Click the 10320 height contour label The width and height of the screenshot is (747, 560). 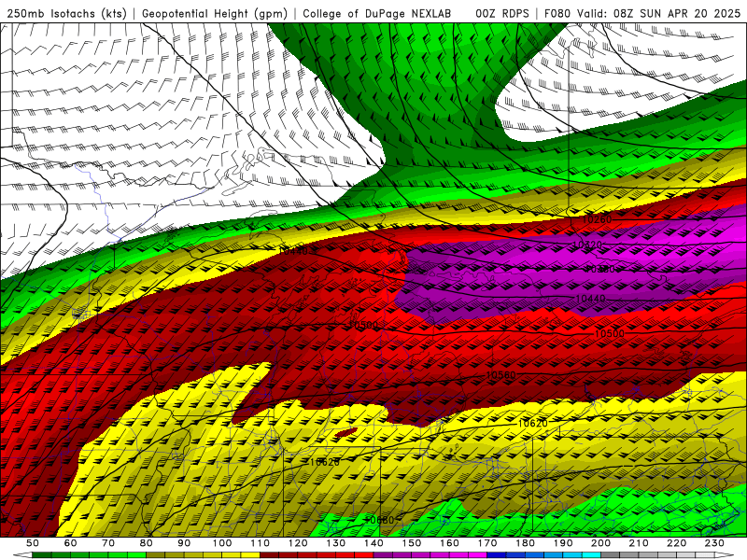point(587,245)
